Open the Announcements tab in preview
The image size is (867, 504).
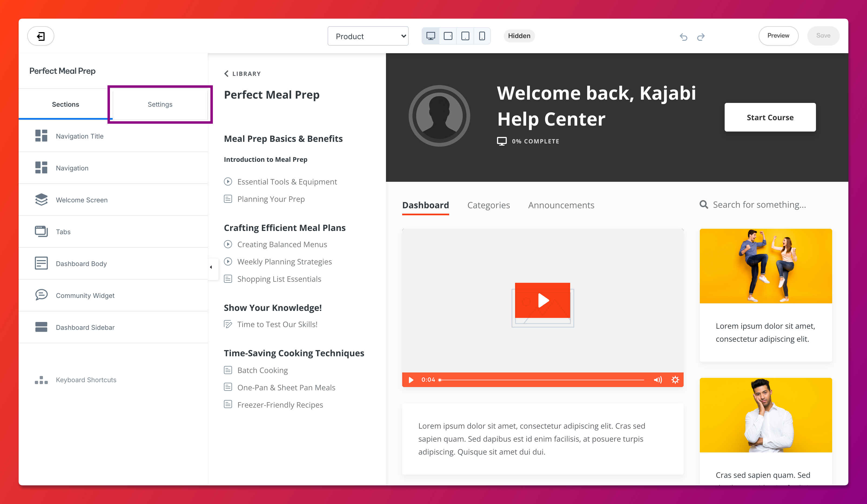click(561, 205)
